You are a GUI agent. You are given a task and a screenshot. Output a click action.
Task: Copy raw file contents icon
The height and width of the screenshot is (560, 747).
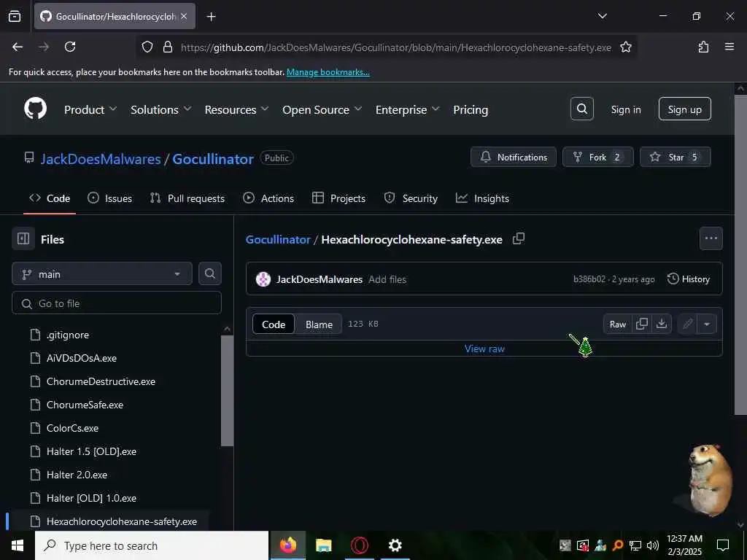click(642, 324)
